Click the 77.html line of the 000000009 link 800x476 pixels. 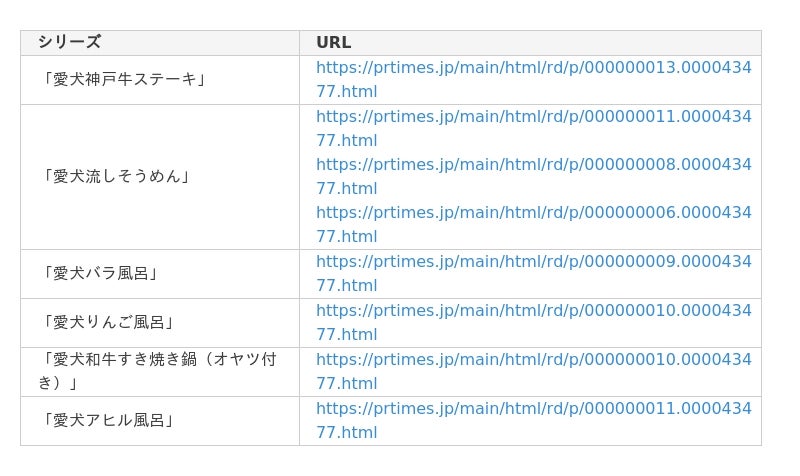346,286
